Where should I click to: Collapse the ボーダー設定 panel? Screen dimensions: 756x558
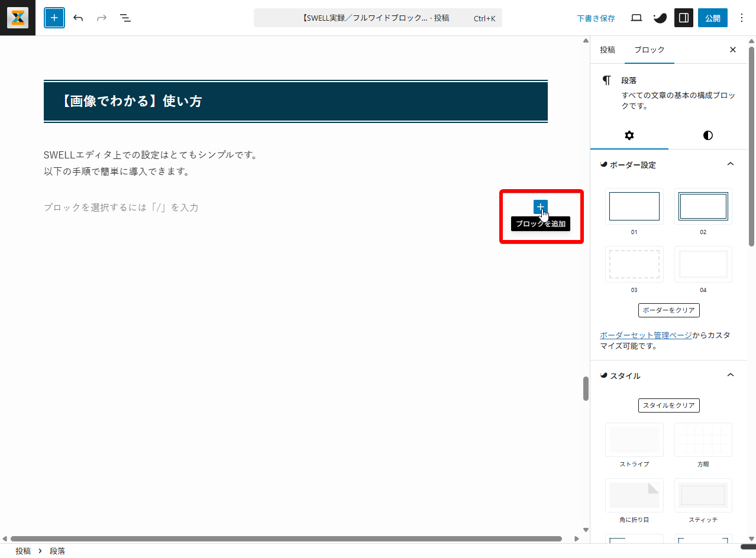[730, 164]
